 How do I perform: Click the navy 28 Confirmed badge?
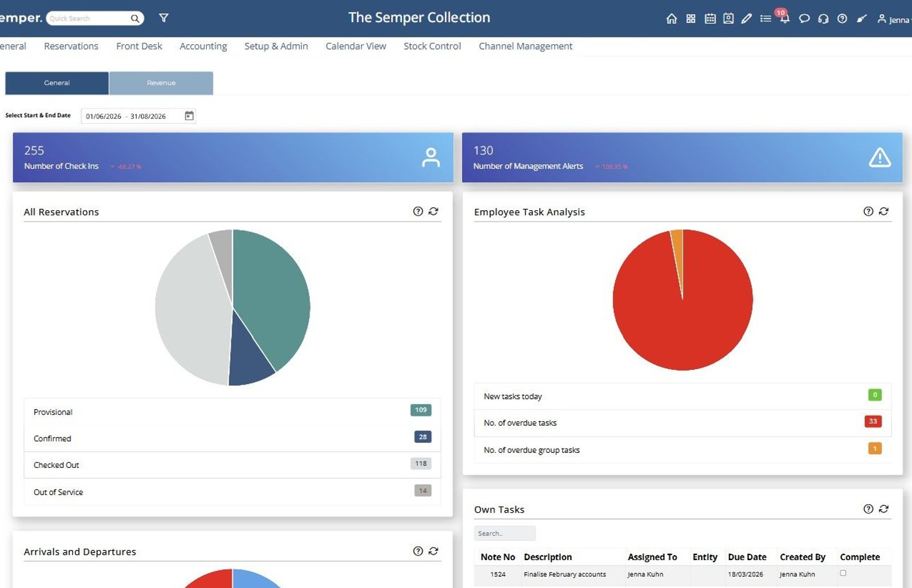(423, 437)
